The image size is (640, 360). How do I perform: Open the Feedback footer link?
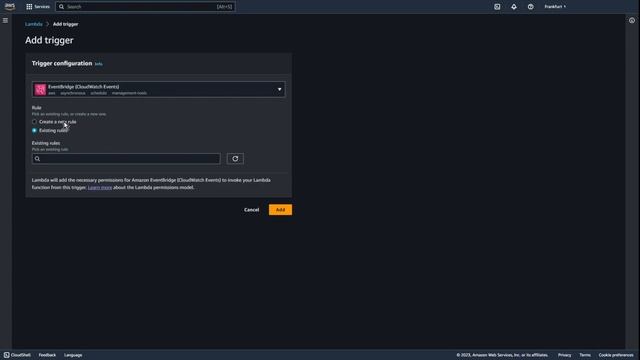47,355
